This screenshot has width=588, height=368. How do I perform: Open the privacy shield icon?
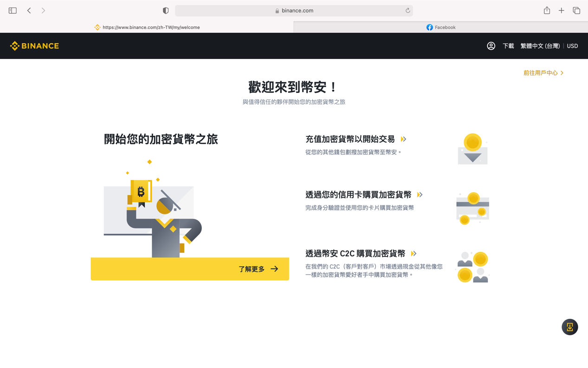click(166, 11)
